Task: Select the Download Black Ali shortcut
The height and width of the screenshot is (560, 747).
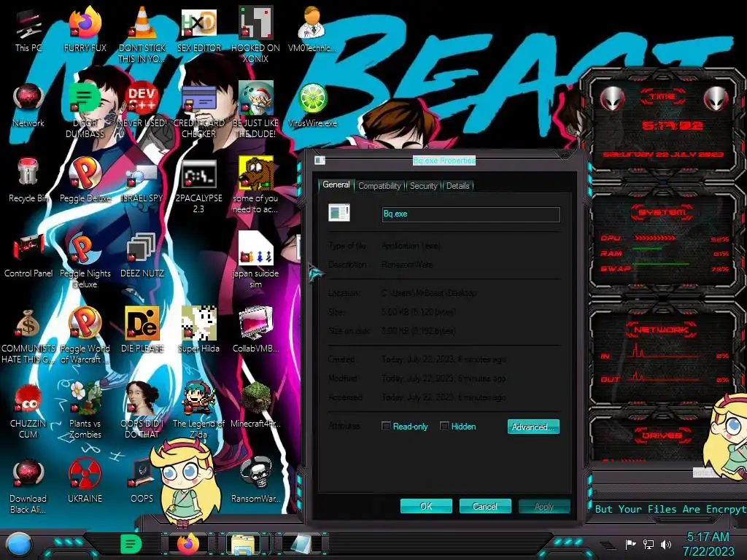Action: coord(28,486)
